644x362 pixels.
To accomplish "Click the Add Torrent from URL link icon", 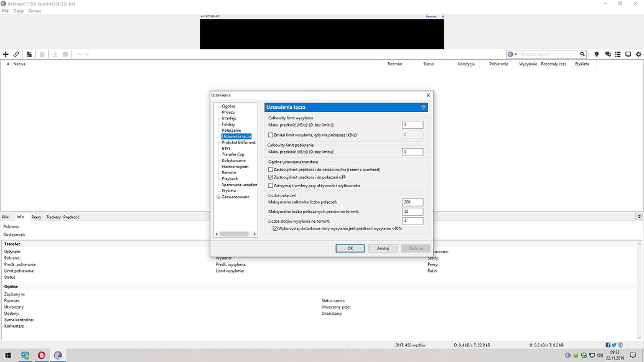I will tap(16, 55).
